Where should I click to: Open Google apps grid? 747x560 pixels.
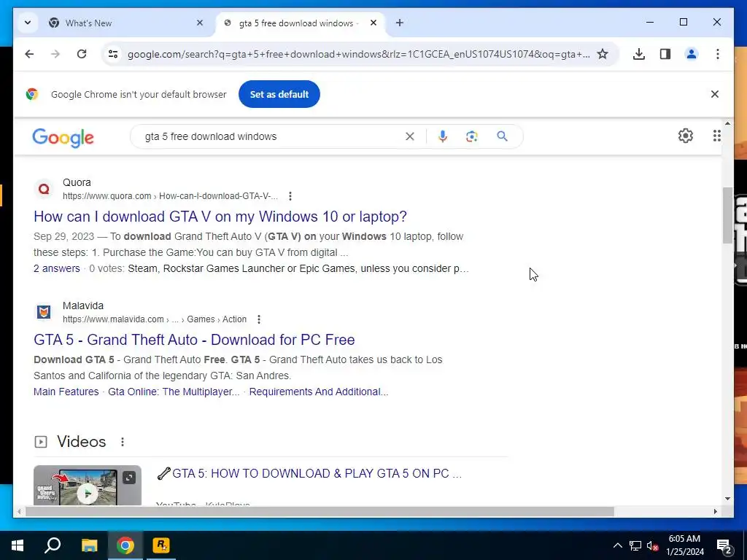[x=716, y=136]
